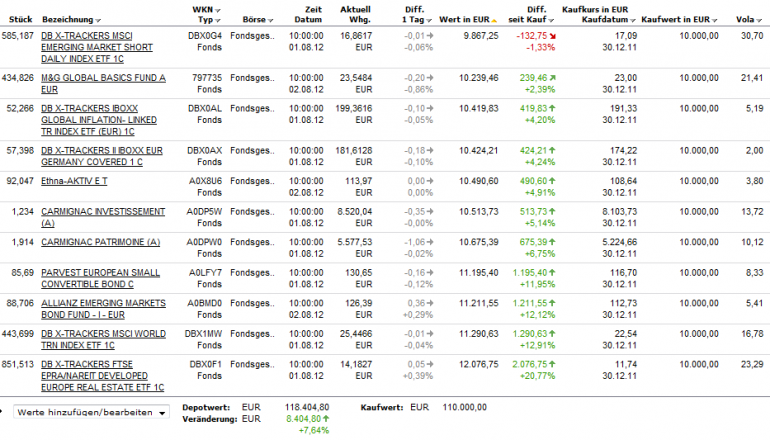
Task: Click gray arrow beside -0,10 day difference
Action: pos(430,108)
